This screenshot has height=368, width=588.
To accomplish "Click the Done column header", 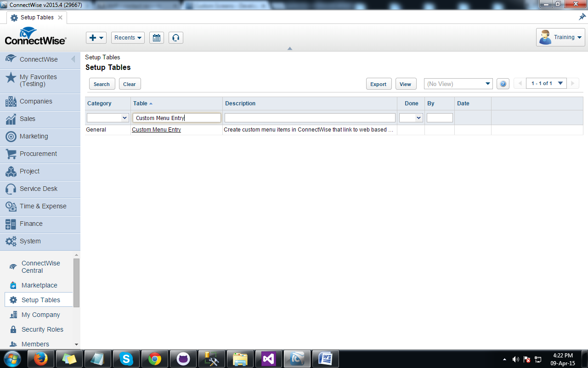I will point(411,103).
